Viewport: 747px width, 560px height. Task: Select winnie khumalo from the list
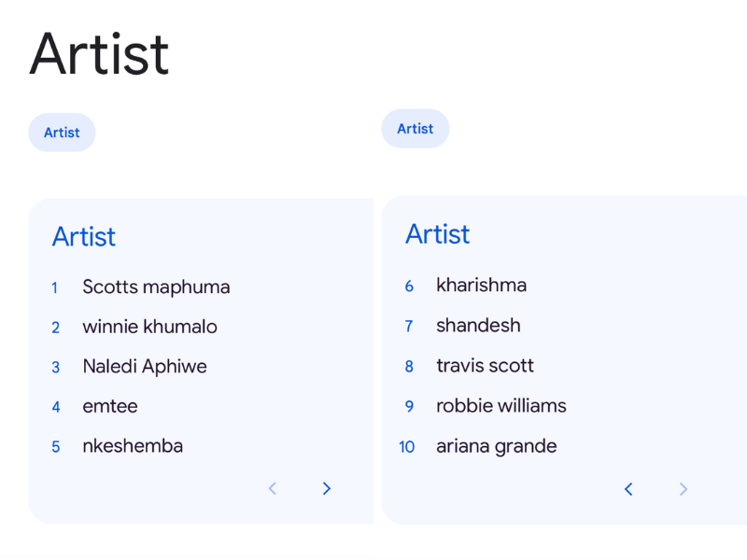point(149,327)
